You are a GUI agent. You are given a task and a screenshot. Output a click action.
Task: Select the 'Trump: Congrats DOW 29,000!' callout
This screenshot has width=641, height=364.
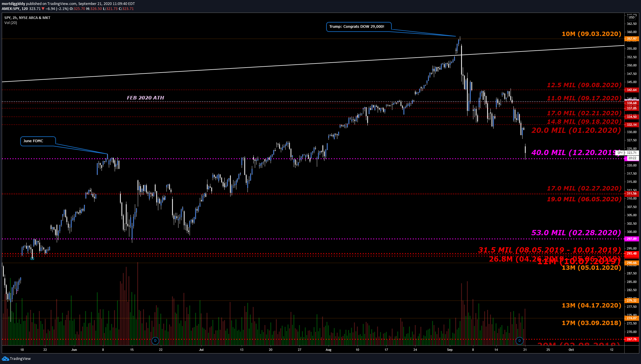359,27
